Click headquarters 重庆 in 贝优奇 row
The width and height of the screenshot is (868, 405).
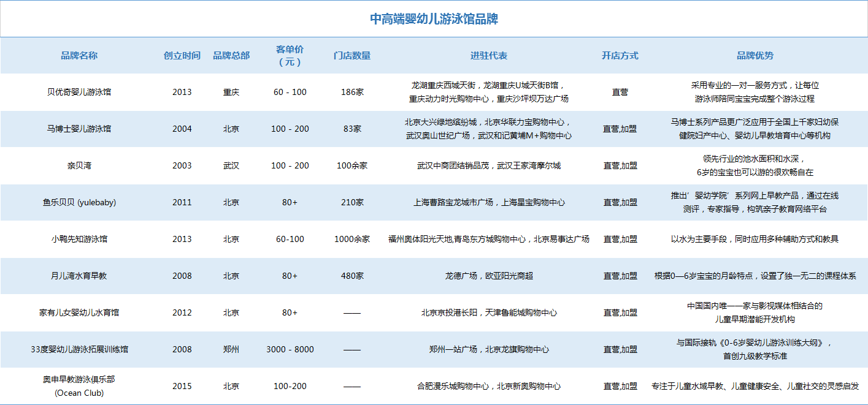pyautogui.click(x=231, y=93)
